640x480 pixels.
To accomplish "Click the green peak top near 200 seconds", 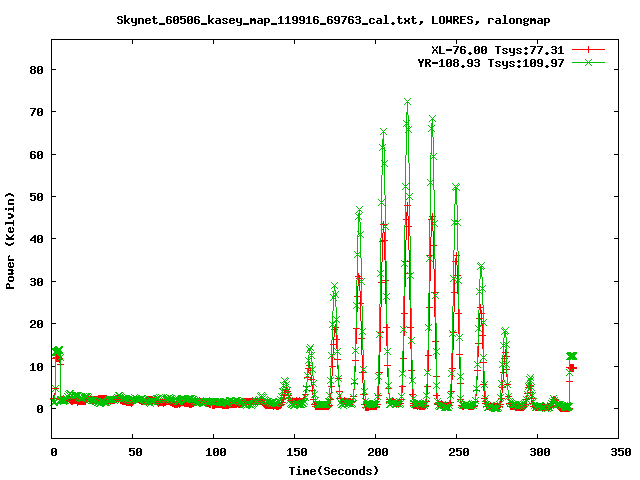I will pos(383,132).
